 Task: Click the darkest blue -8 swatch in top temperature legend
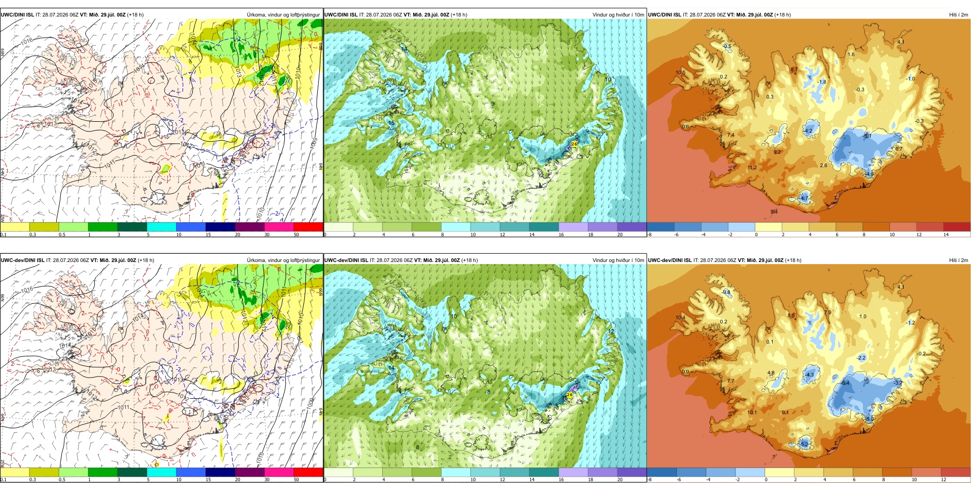tap(661, 227)
